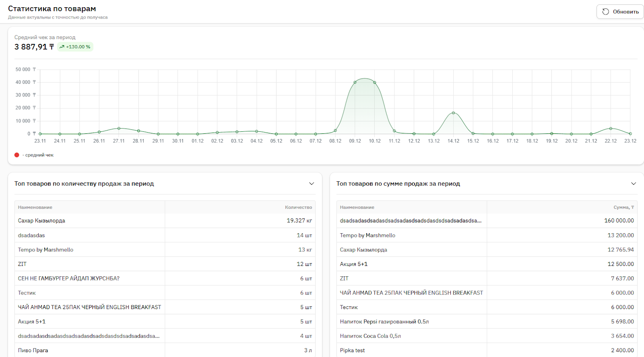The width and height of the screenshot is (644, 357).
Task: Click the chart point for 10.12
Action: click(375, 82)
